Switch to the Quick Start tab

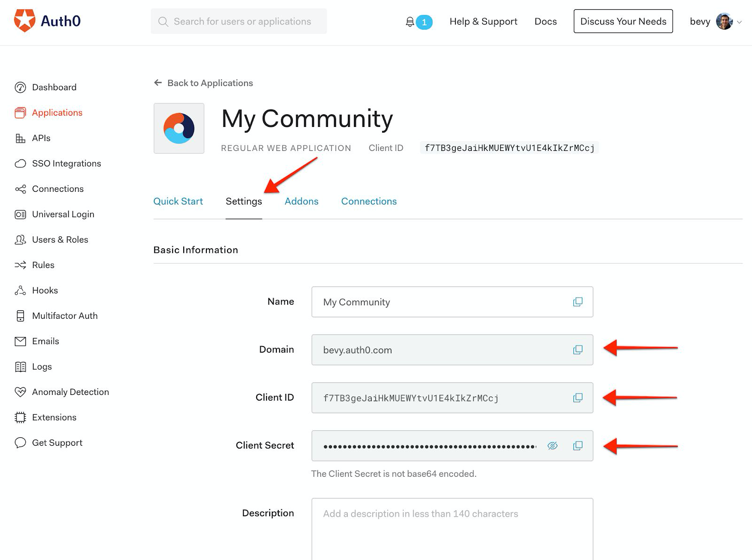coord(178,201)
